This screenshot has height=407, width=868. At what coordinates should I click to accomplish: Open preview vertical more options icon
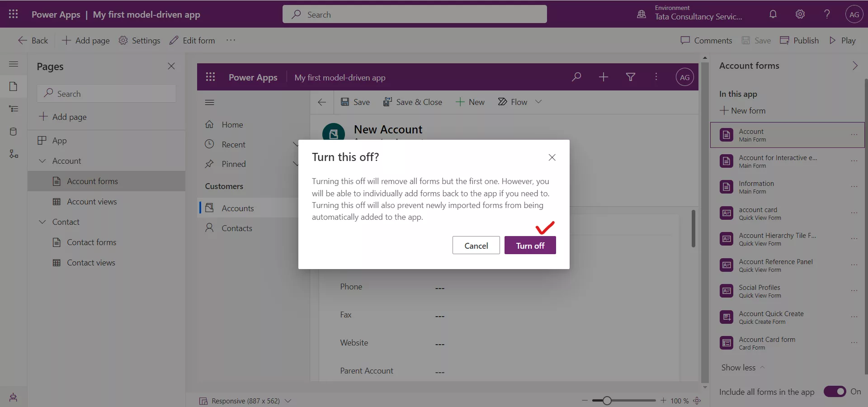656,77
